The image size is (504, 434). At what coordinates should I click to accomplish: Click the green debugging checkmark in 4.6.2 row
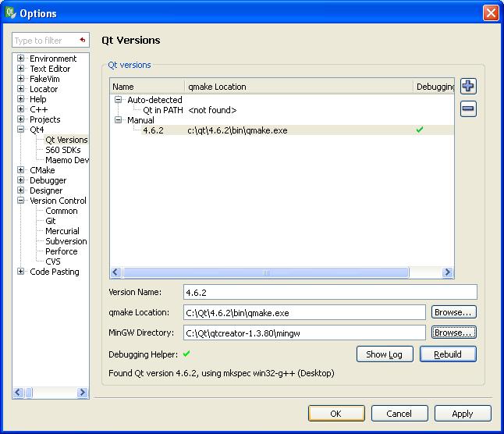coord(420,130)
